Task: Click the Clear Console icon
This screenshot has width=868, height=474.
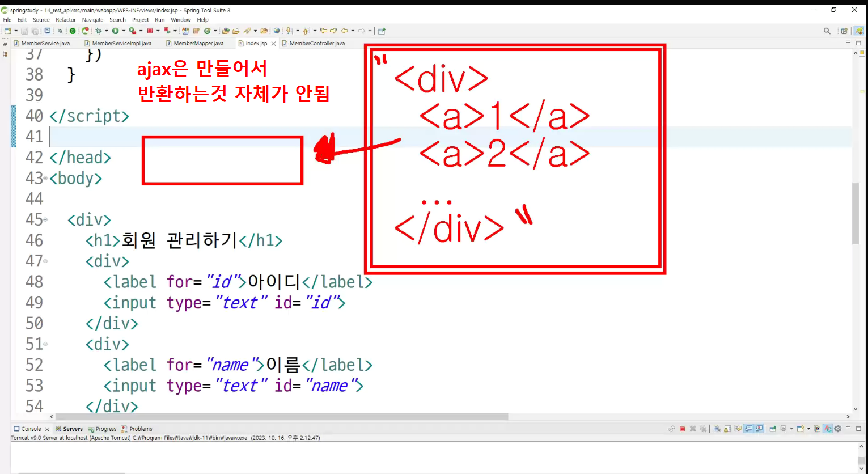Action: tap(717, 429)
